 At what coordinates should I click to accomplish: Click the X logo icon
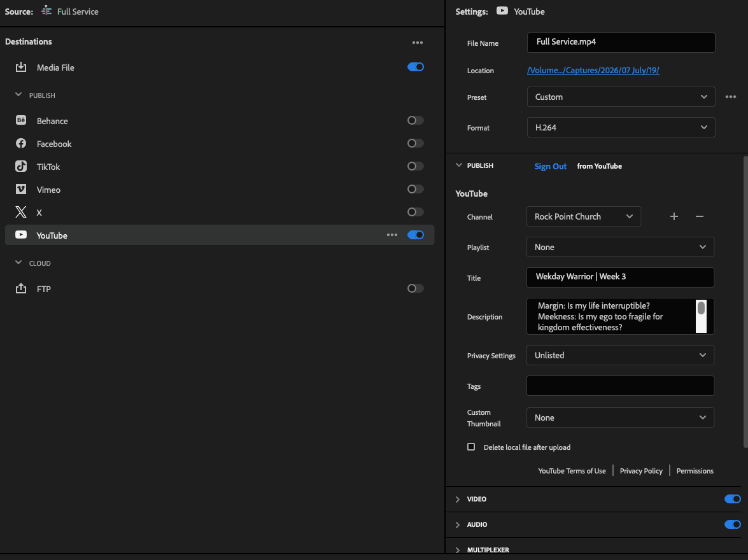coord(21,212)
